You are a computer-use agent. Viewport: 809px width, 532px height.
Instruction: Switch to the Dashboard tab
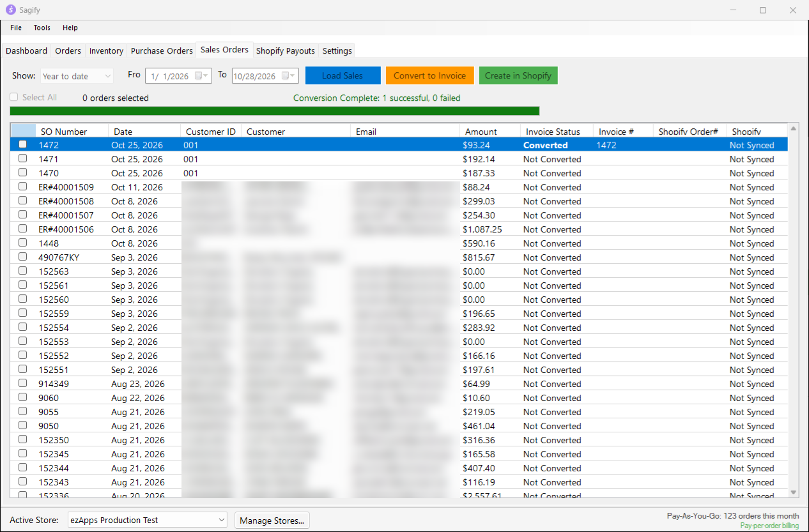click(x=27, y=50)
